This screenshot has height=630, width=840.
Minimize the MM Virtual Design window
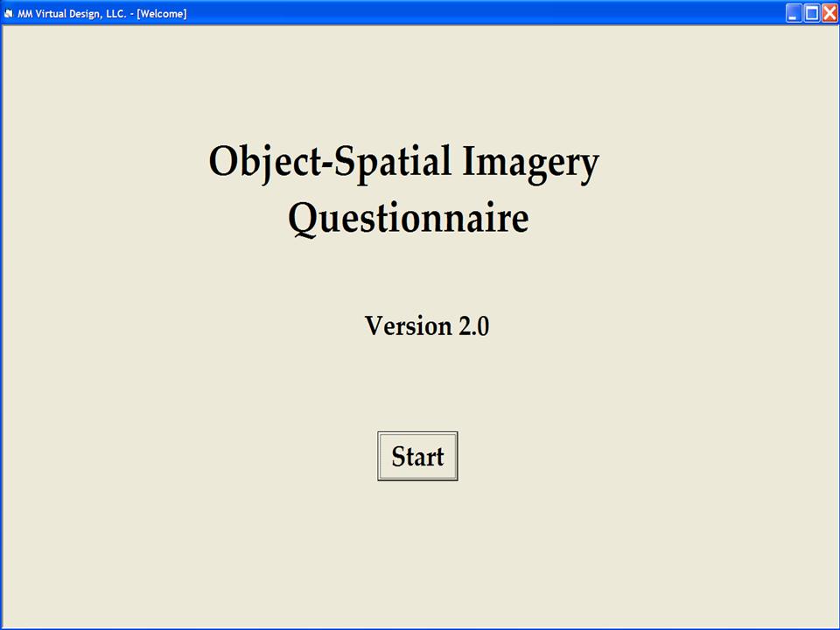(794, 13)
